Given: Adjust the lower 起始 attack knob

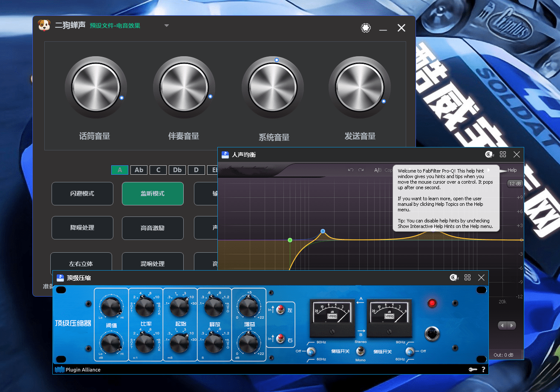Looking at the screenshot, I should point(180,343).
